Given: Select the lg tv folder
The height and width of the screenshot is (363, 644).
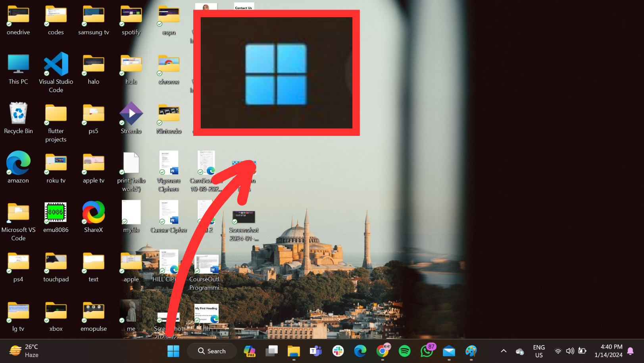Looking at the screenshot, I should coord(18,316).
